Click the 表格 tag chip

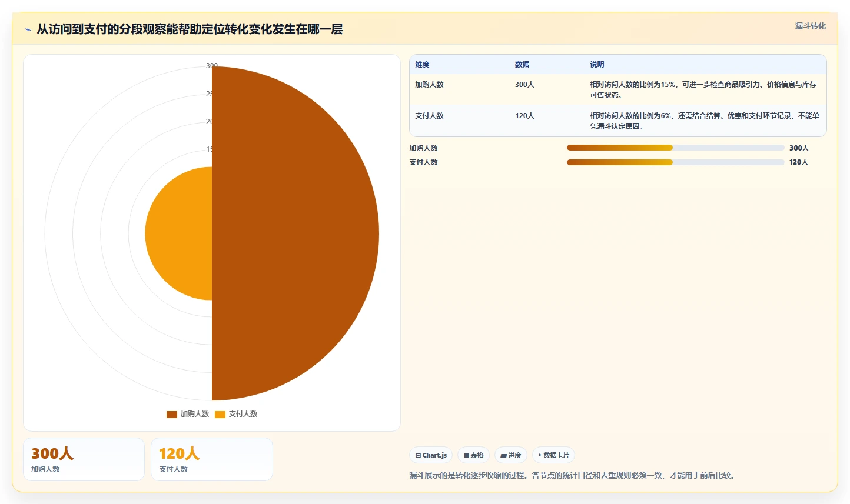[x=474, y=455]
